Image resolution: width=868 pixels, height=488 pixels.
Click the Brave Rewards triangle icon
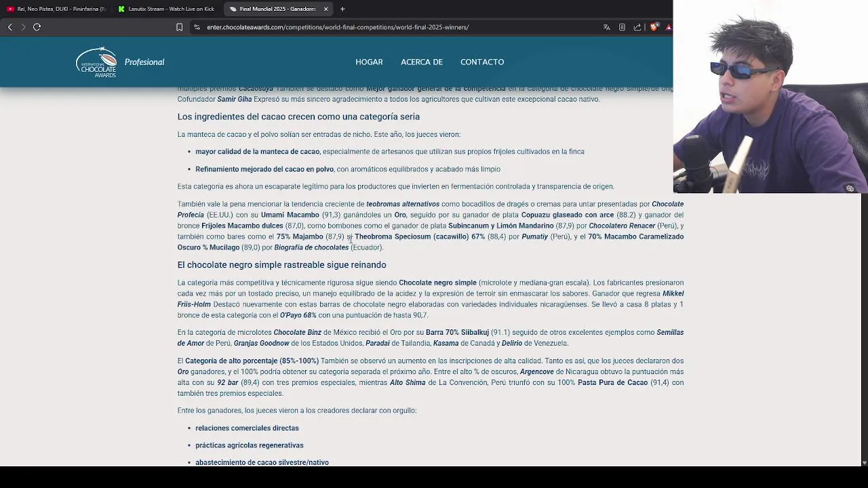(x=669, y=27)
